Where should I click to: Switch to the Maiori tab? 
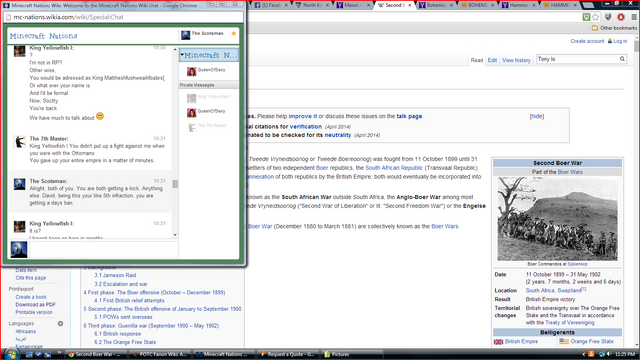(353, 5)
